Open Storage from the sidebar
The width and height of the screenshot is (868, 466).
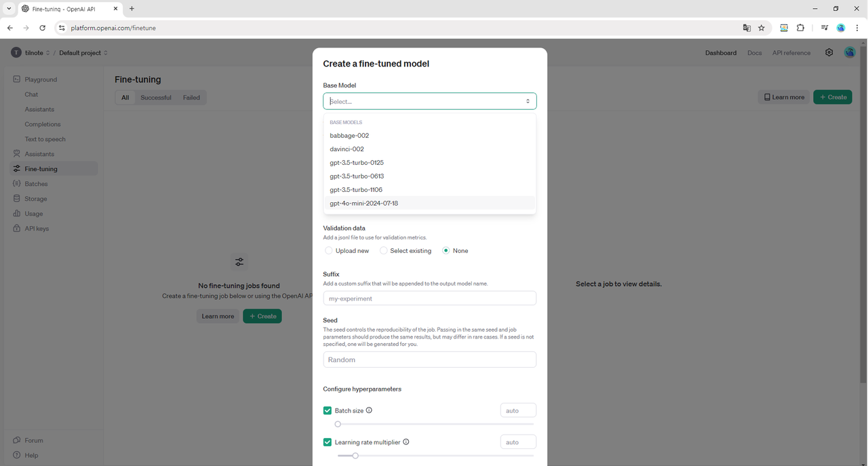(x=35, y=199)
